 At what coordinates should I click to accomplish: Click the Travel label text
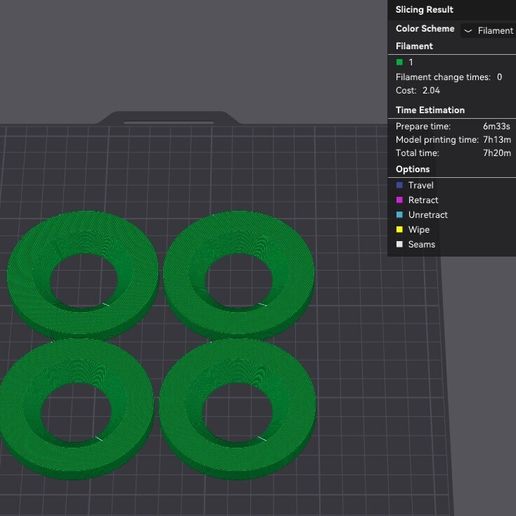coord(421,185)
